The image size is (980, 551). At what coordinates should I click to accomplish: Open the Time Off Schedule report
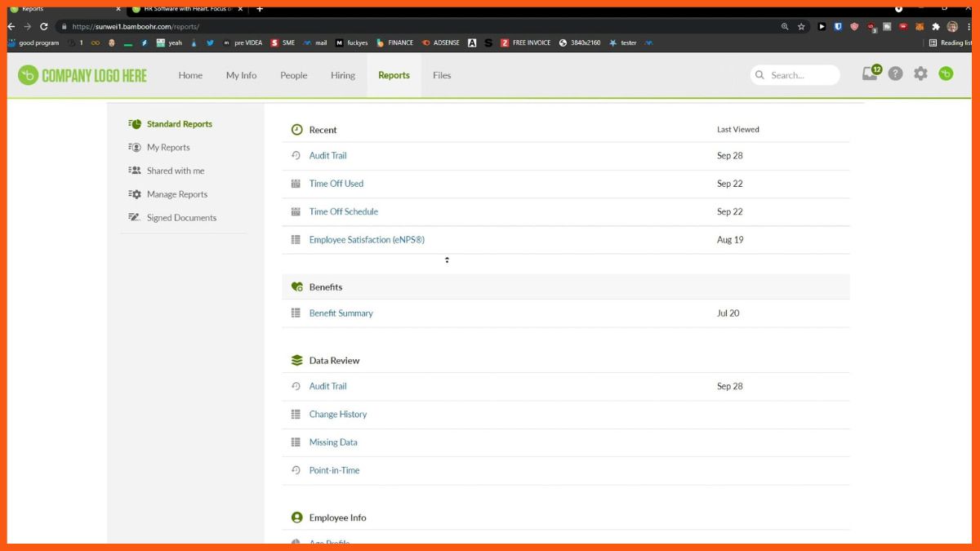(x=344, y=211)
